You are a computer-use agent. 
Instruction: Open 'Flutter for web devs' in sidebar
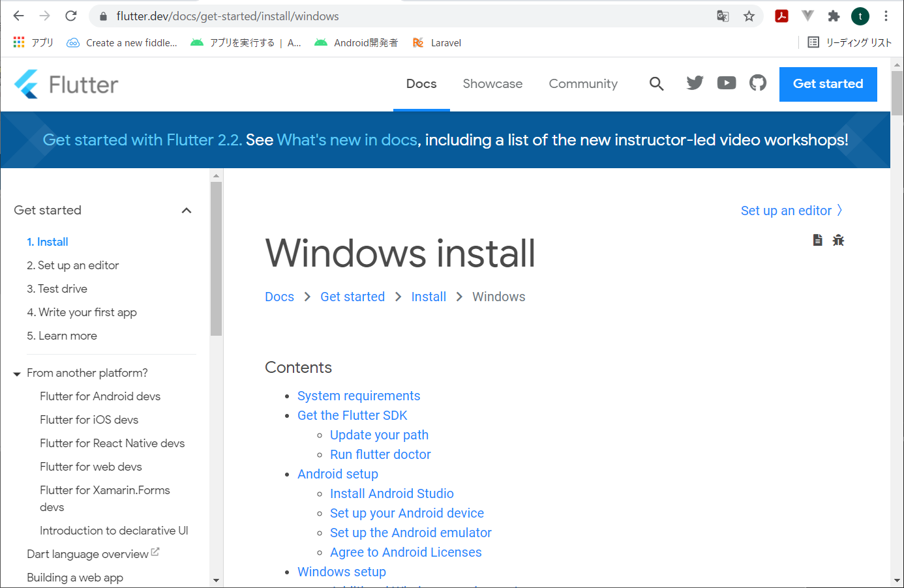coord(91,467)
